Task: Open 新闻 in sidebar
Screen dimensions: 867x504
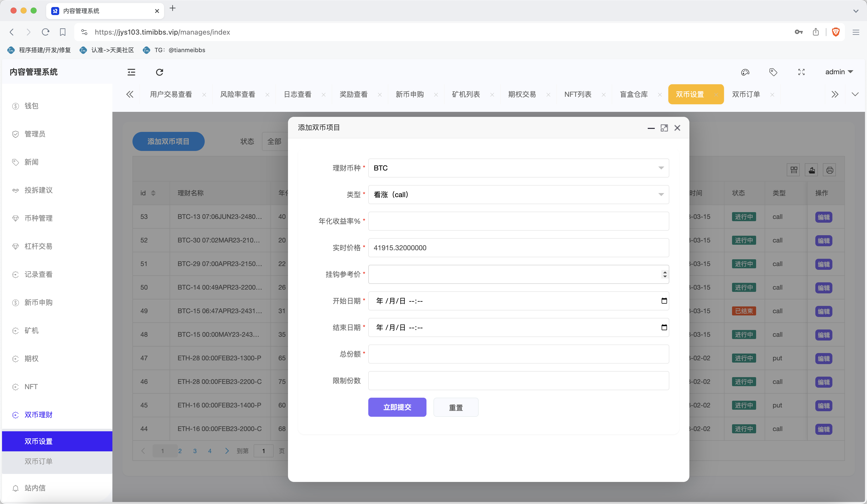Action: [57, 162]
